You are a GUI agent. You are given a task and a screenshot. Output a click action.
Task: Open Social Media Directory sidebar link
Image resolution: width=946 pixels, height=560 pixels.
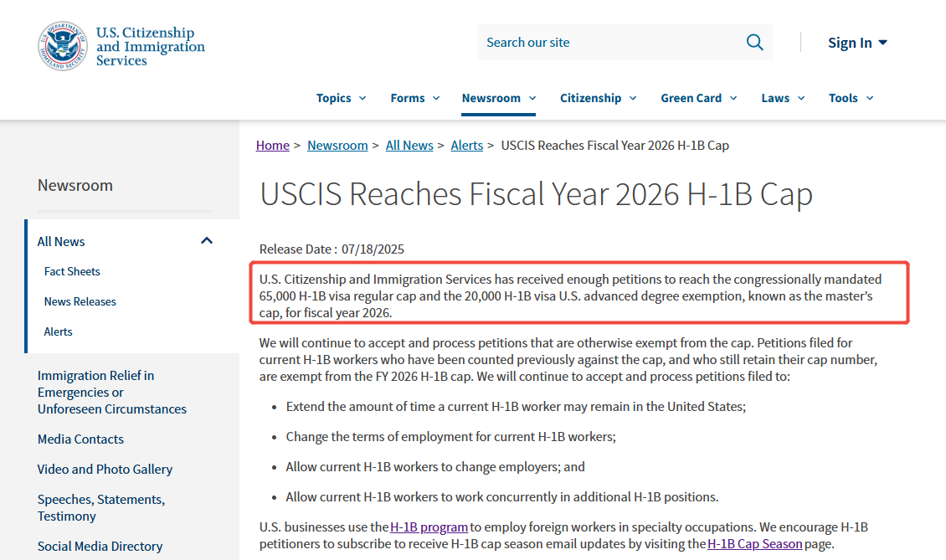point(100,546)
